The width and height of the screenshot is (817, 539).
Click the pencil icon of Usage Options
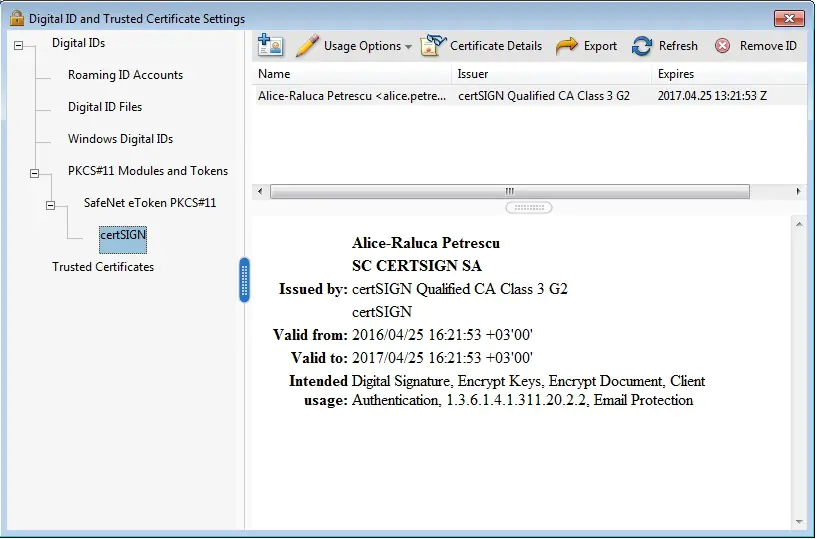[x=307, y=46]
